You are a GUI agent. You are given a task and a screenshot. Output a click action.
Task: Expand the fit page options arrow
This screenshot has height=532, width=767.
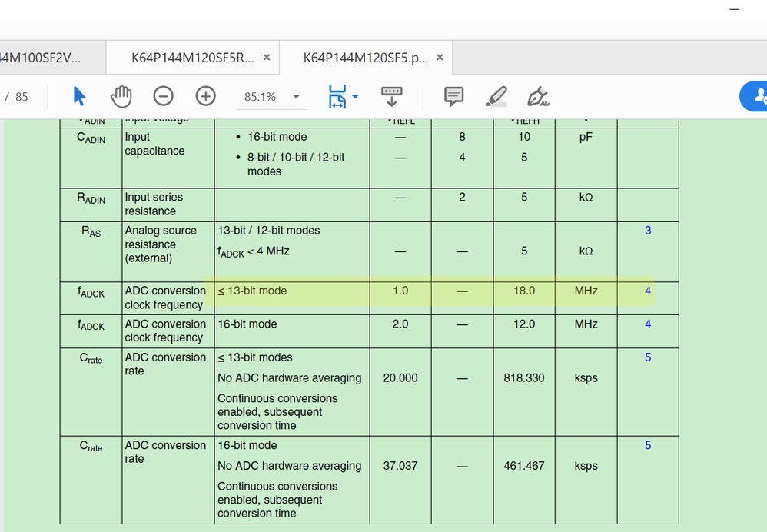[356, 96]
